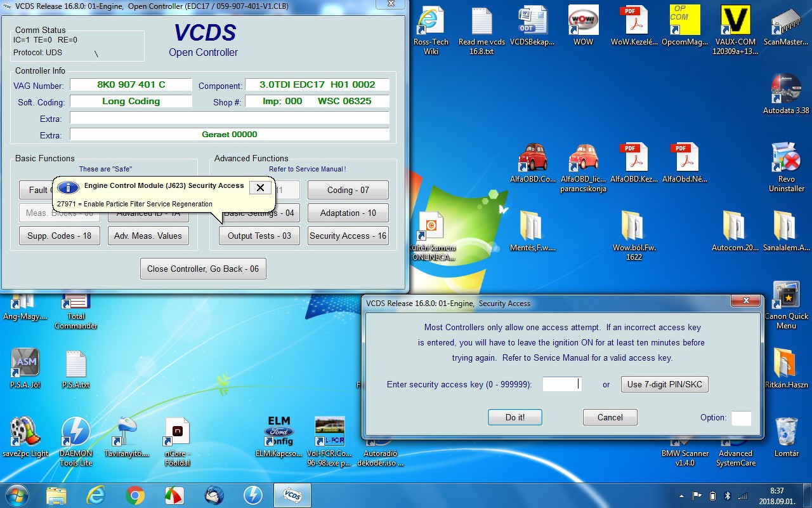The width and height of the screenshot is (812, 508).
Task: Launch Canon Quick Menu from the desktop
Action: tap(786, 305)
